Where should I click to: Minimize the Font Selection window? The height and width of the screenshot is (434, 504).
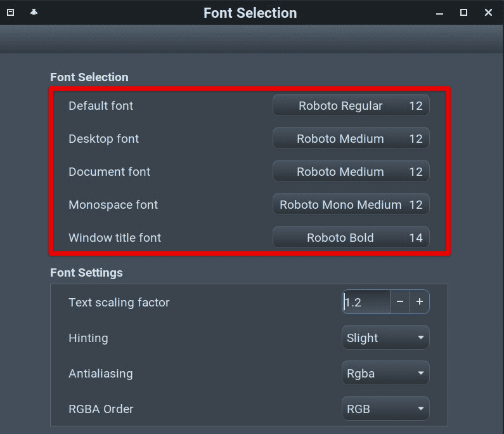pos(439,13)
